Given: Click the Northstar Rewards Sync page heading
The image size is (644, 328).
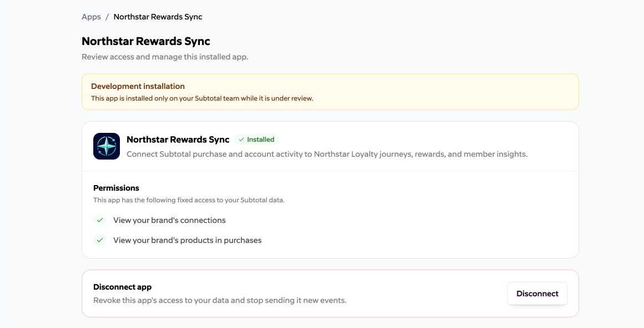Looking at the screenshot, I should [146, 41].
